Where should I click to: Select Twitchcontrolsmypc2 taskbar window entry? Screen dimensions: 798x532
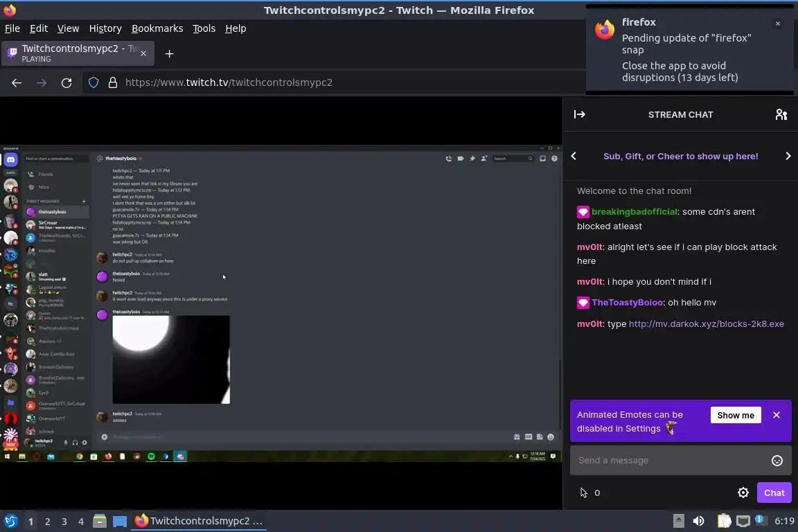[x=199, y=521]
